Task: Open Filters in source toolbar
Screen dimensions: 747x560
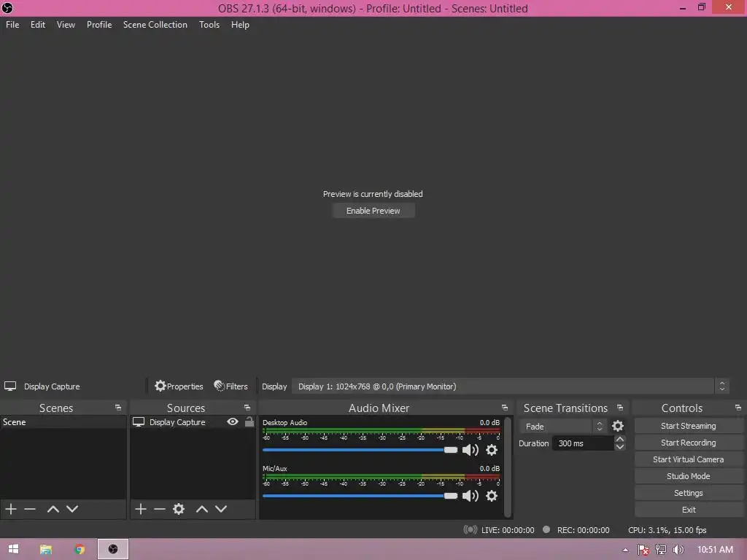Action: coord(231,386)
